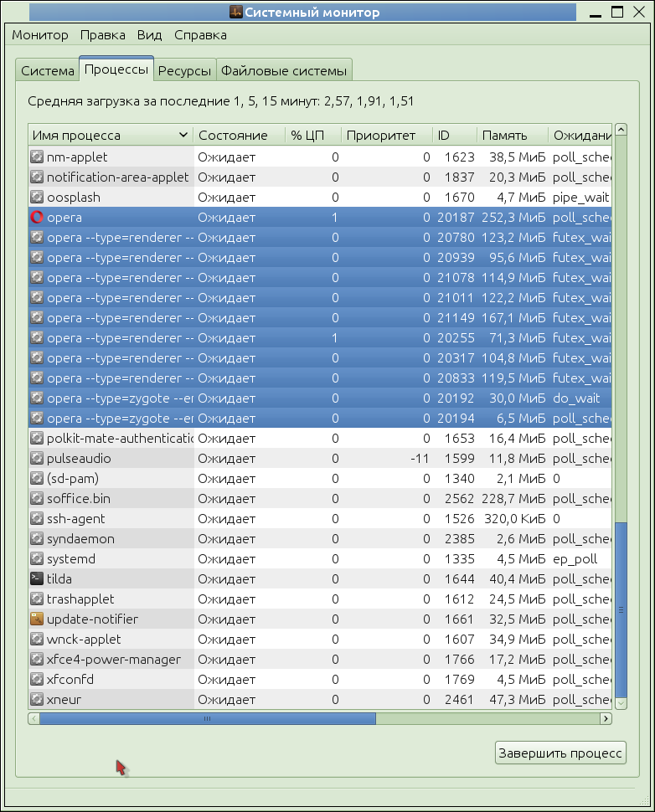Click the oosplash process icon
The width and height of the screenshot is (655, 812).
[x=37, y=198]
